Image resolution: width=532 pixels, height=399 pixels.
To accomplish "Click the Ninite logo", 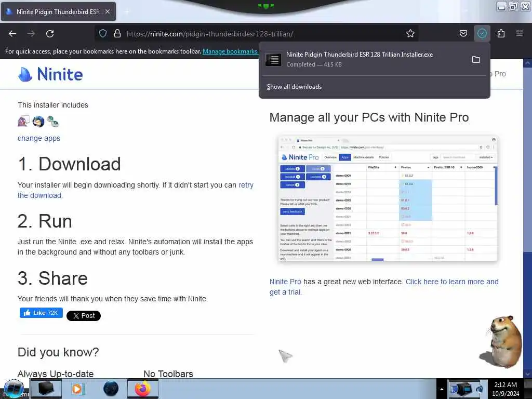I will click(x=50, y=74).
